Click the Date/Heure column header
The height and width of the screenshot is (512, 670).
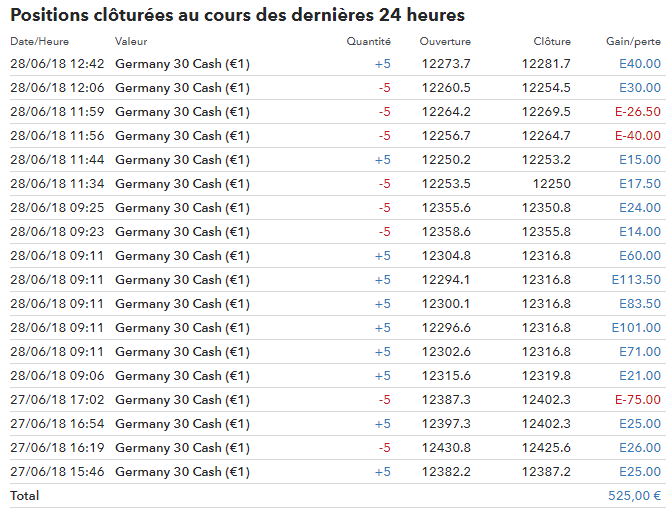[x=39, y=41]
